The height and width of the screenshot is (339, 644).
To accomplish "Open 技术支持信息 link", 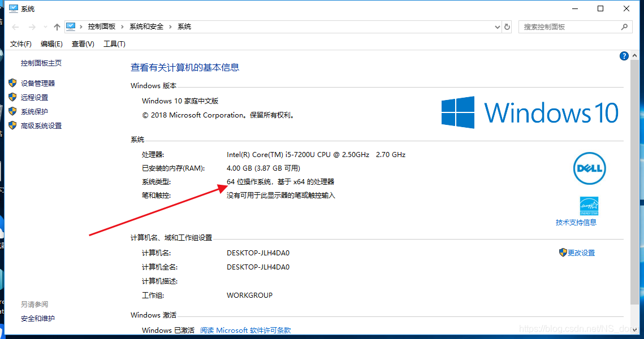I will coord(576,223).
